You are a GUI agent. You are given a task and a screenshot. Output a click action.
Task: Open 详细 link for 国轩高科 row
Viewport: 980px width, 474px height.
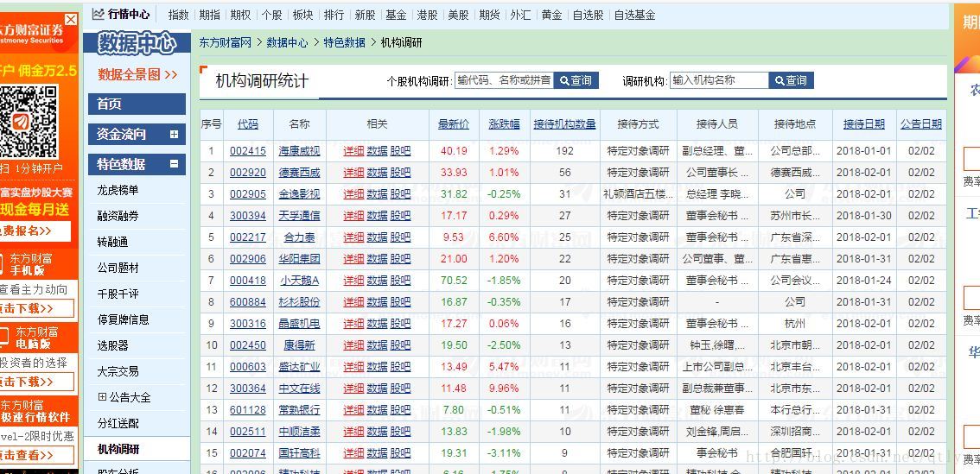point(353,452)
